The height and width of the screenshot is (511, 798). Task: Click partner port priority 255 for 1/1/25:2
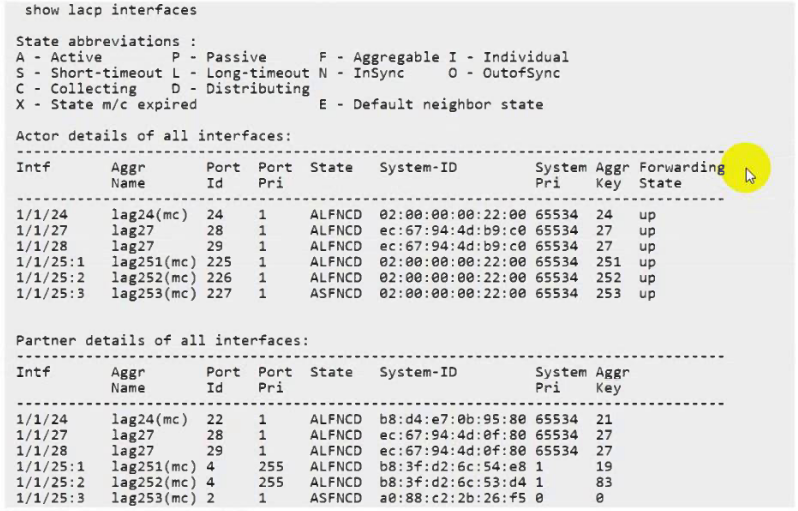click(270, 483)
